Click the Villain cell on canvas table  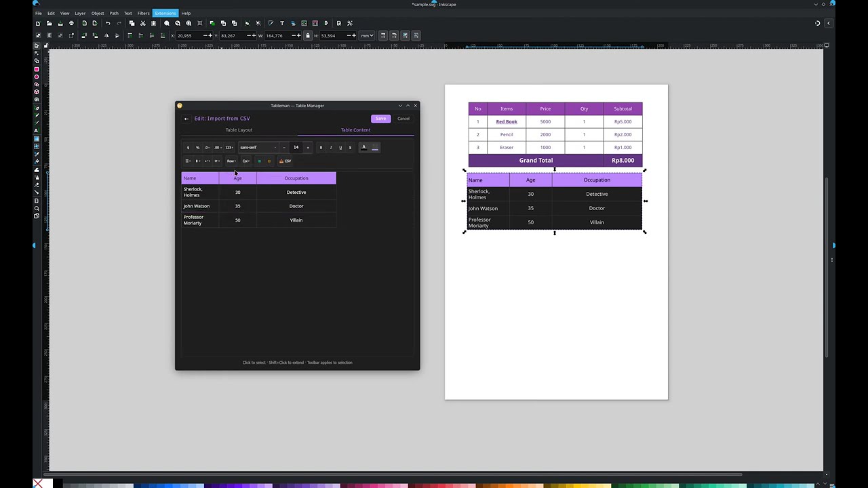pyautogui.click(x=597, y=222)
